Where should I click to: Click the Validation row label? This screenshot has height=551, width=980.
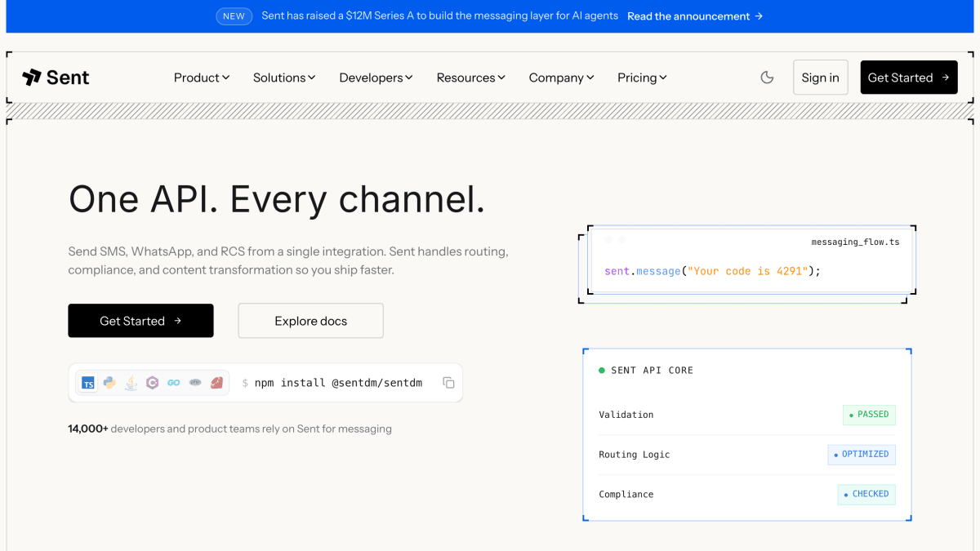626,415
